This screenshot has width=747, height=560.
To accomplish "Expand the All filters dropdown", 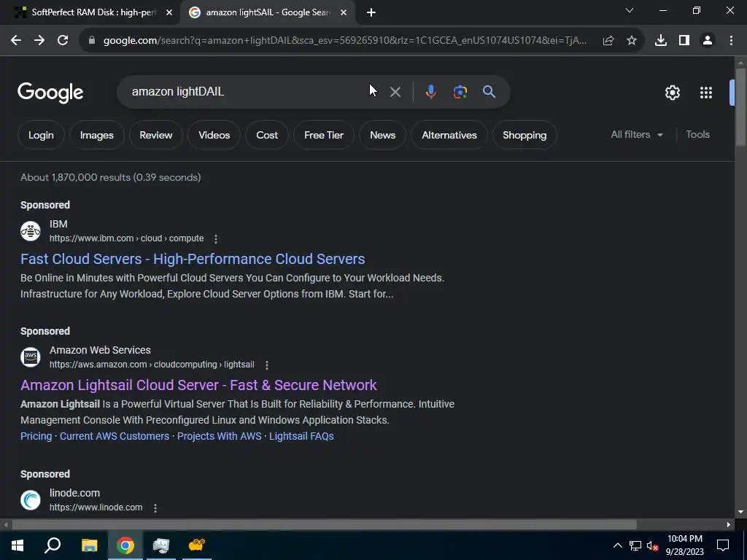I will [636, 135].
